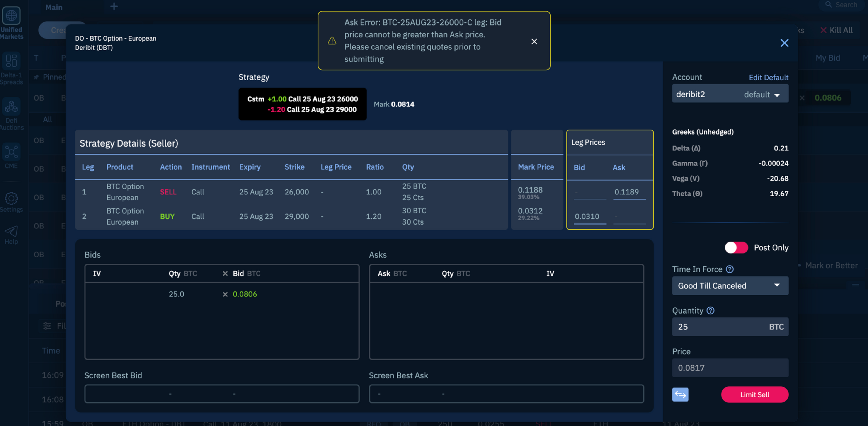Click the Time In Force help icon
This screenshot has width=868, height=426.
(x=730, y=269)
